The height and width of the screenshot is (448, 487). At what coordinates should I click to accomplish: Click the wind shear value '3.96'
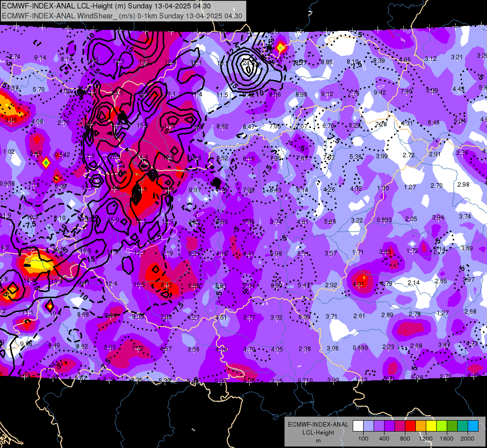11,119
